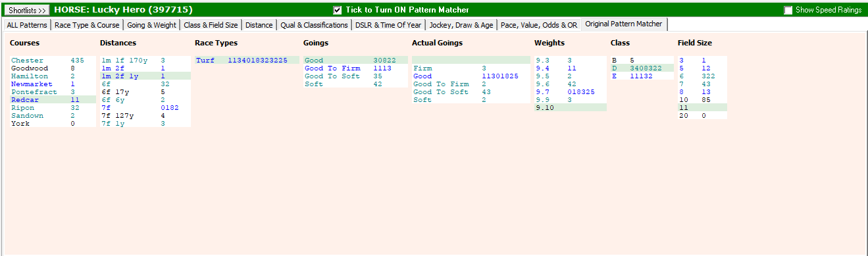868x256 pixels.
Task: Click the 1m 2f 1y distance row
Action: 145,76
